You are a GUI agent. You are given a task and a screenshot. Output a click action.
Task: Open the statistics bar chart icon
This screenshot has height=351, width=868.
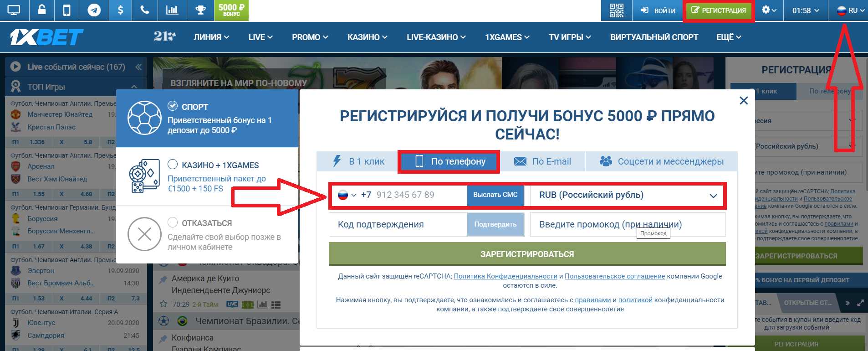[172, 10]
